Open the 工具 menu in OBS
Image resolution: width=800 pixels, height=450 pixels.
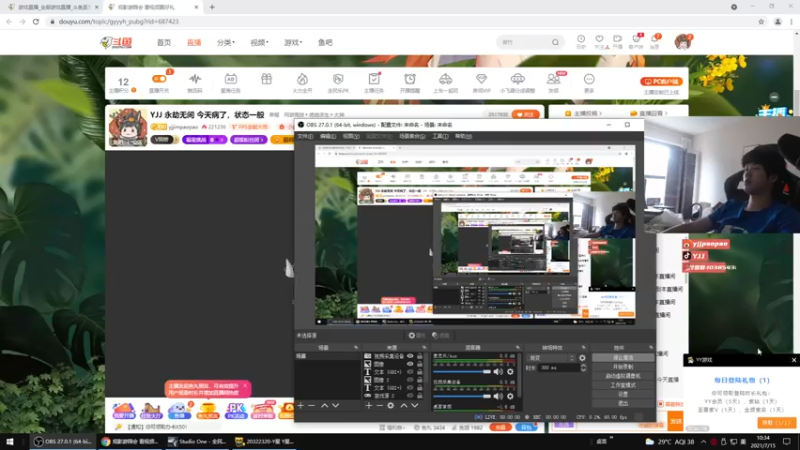pyautogui.click(x=440, y=136)
